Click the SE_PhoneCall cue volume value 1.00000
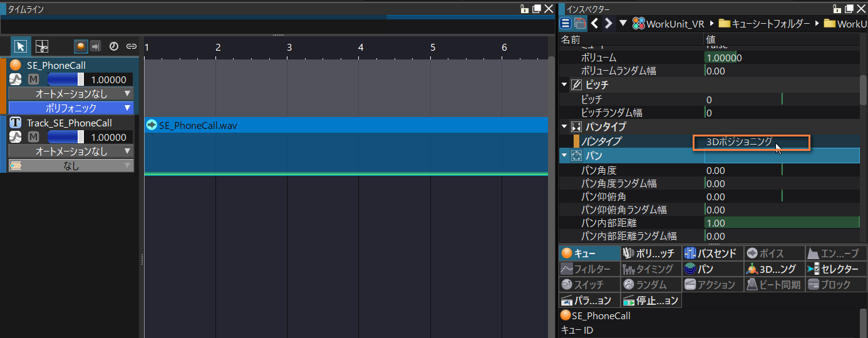 (x=109, y=79)
